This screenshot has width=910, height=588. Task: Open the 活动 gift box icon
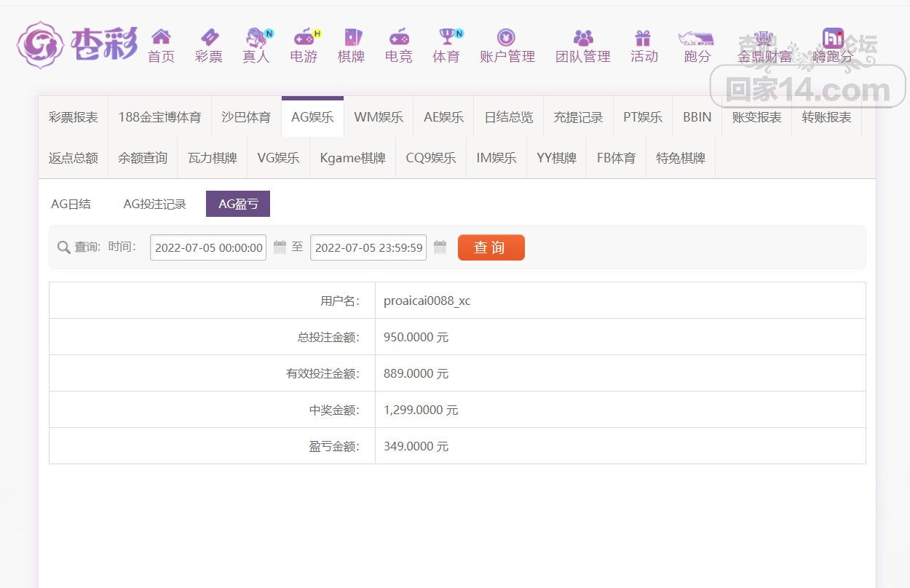pyautogui.click(x=643, y=37)
